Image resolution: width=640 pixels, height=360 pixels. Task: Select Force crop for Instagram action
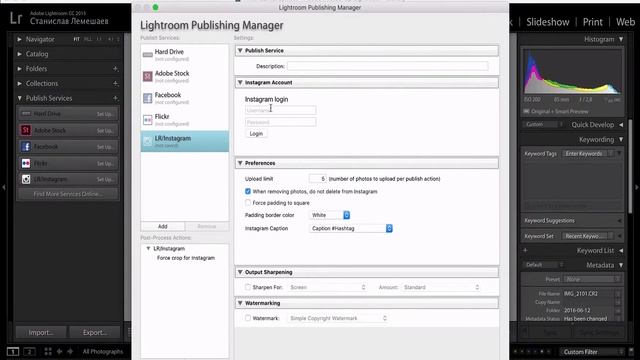pos(186,258)
